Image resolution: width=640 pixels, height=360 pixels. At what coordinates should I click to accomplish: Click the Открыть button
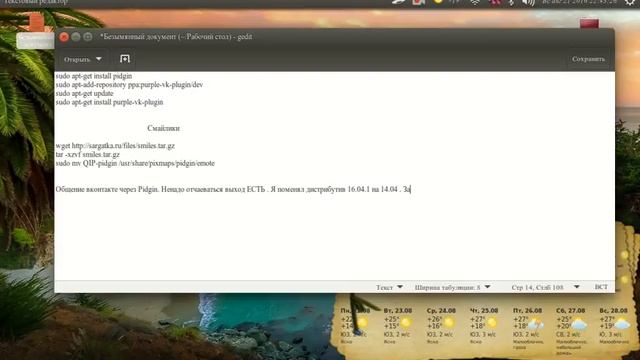(77, 59)
